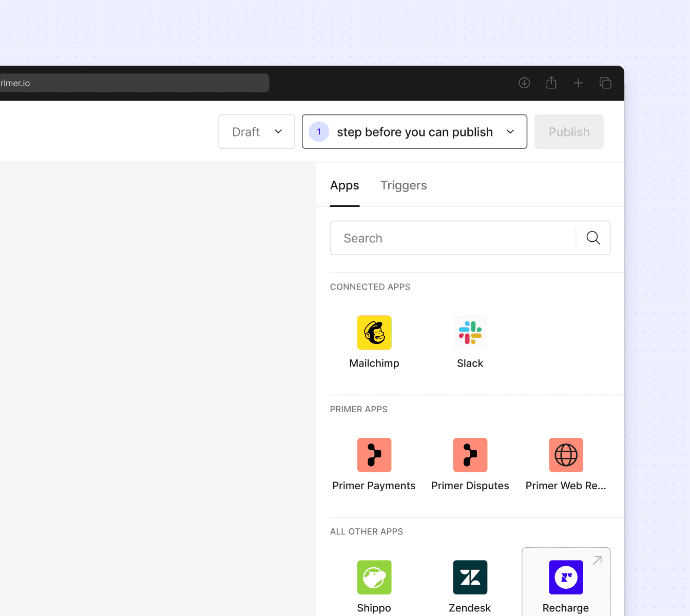Pick the Shippo app icon

(374, 577)
